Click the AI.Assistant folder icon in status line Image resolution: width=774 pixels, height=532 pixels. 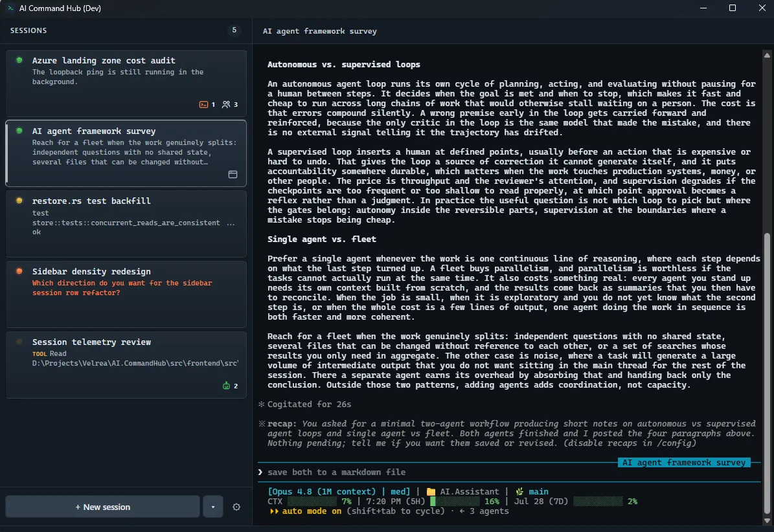(431, 492)
